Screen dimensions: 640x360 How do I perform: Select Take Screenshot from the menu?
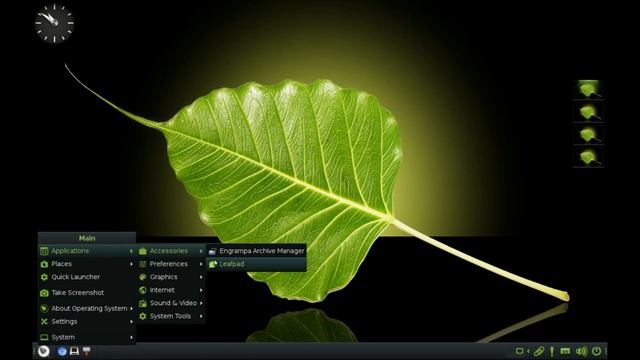87,293
